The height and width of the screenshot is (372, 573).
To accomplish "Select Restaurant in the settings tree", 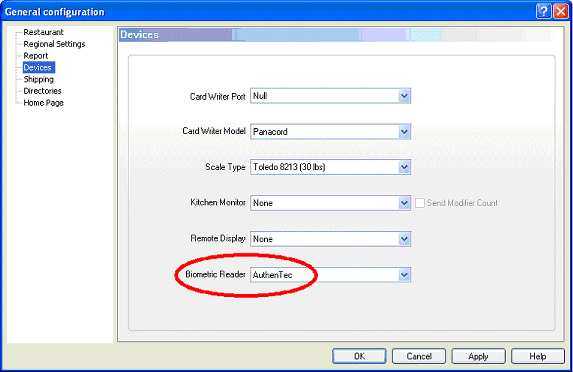I will [43, 32].
